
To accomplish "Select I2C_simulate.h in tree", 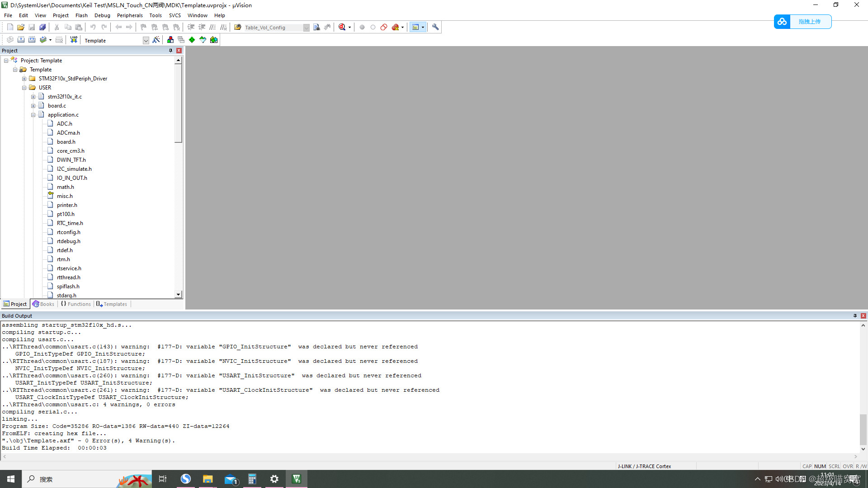I will (x=74, y=169).
